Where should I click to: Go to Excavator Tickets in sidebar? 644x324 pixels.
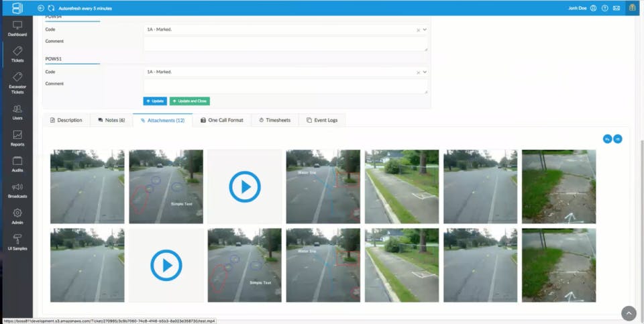point(17,83)
